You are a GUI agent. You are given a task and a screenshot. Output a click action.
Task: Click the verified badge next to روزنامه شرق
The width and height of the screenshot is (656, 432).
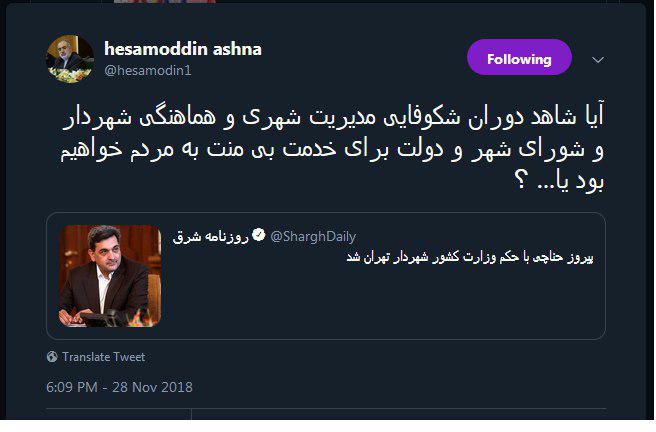click(258, 236)
